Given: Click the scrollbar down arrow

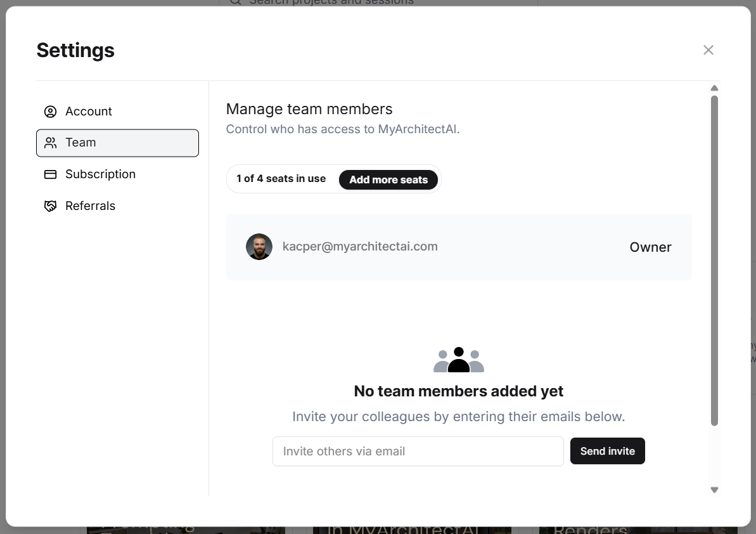Looking at the screenshot, I should coord(715,490).
